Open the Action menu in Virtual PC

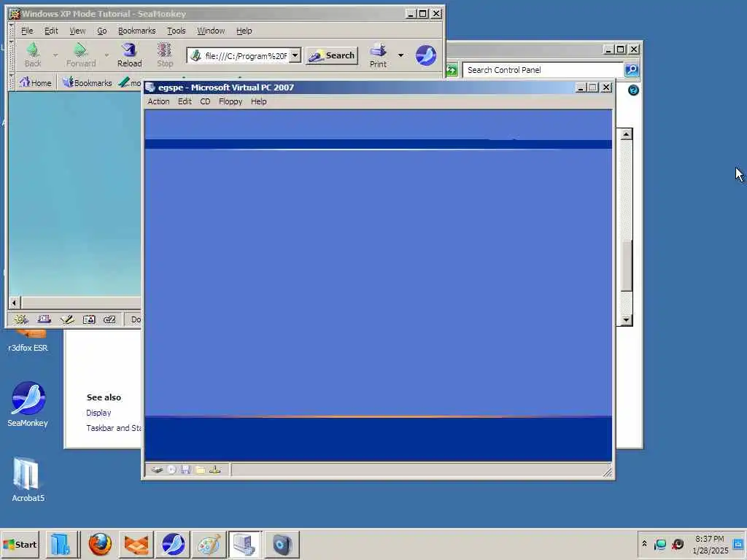(x=158, y=101)
